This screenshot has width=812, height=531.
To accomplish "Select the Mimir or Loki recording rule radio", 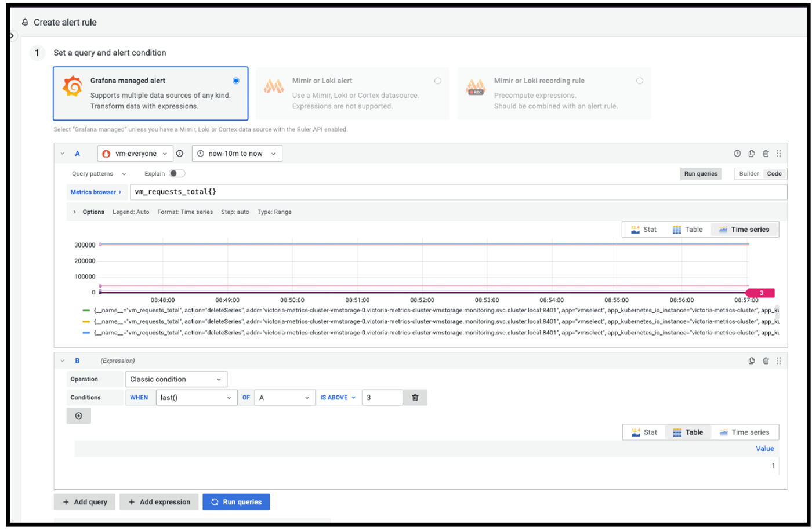I will (x=640, y=81).
